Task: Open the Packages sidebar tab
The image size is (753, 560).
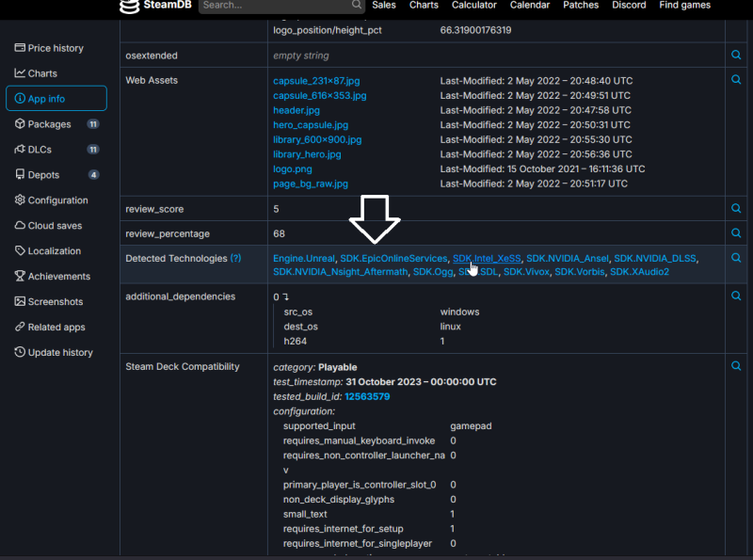Action: point(56,124)
